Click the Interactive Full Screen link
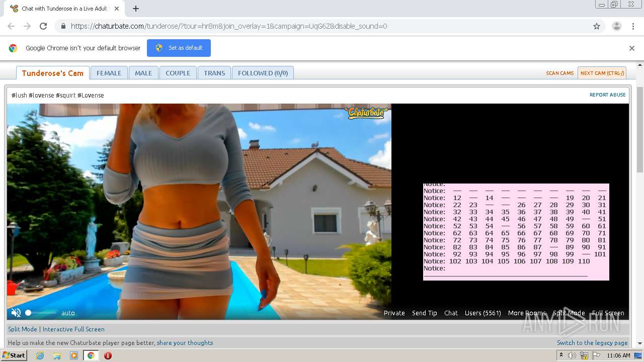Viewport: 644px width, 362px height. point(73,329)
